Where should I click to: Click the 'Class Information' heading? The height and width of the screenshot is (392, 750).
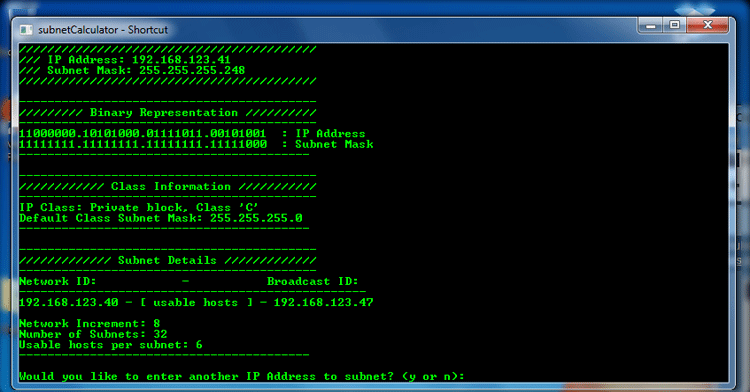tap(171, 186)
